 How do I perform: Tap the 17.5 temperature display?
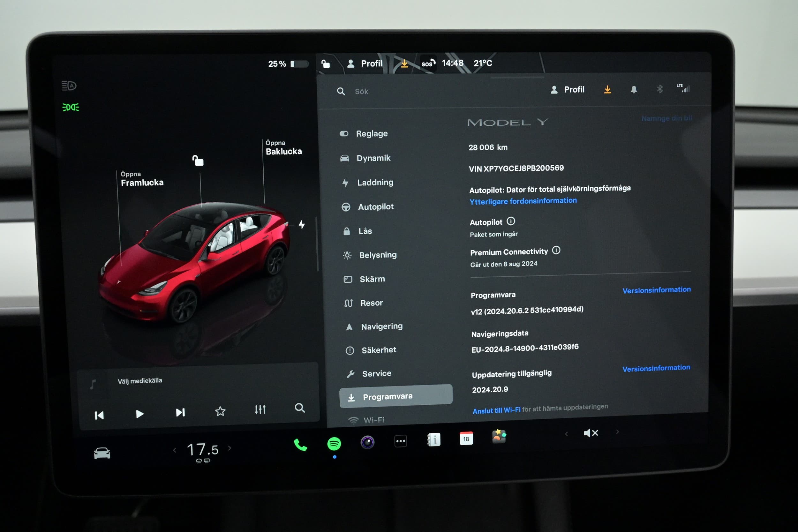coord(203,450)
